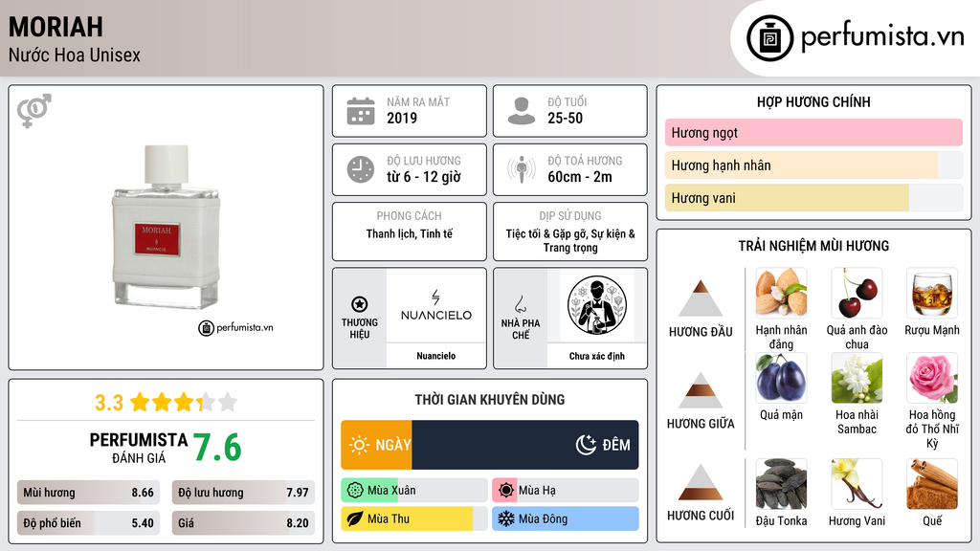Select the Quả anh đào chua note image
The image size is (980, 551).
pyautogui.click(x=857, y=293)
